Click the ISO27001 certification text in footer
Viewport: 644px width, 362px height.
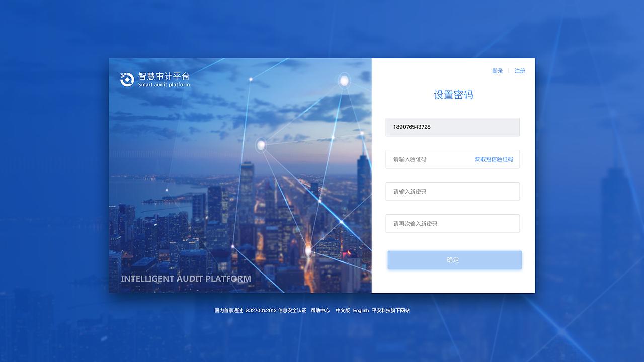click(x=260, y=310)
